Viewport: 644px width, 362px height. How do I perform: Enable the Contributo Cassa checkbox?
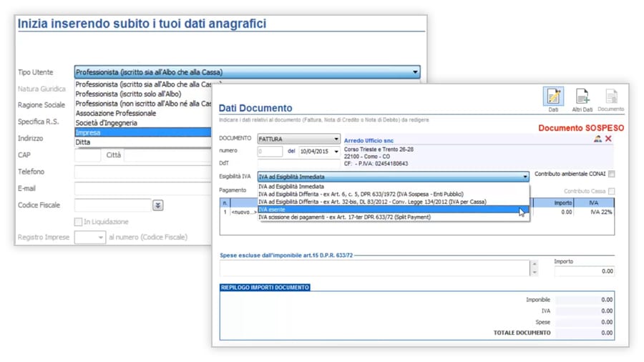612,191
